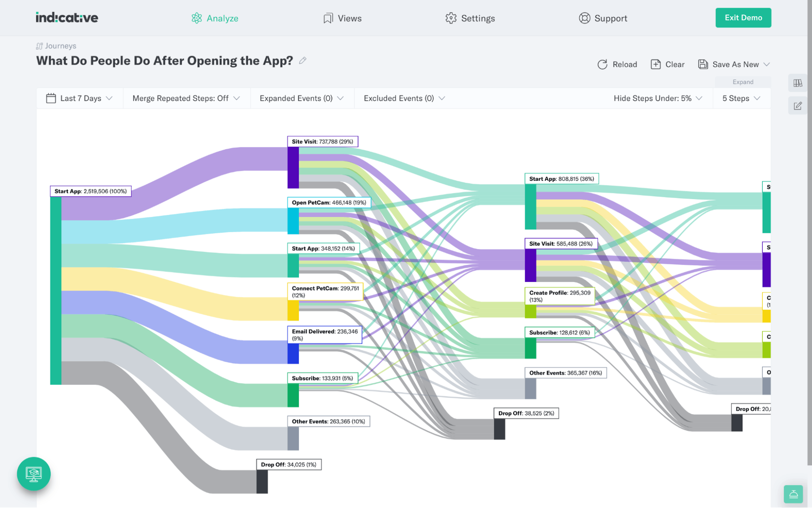Open the Last 7 Days date dropdown
Image resolution: width=812 pixels, height=508 pixels.
click(79, 98)
